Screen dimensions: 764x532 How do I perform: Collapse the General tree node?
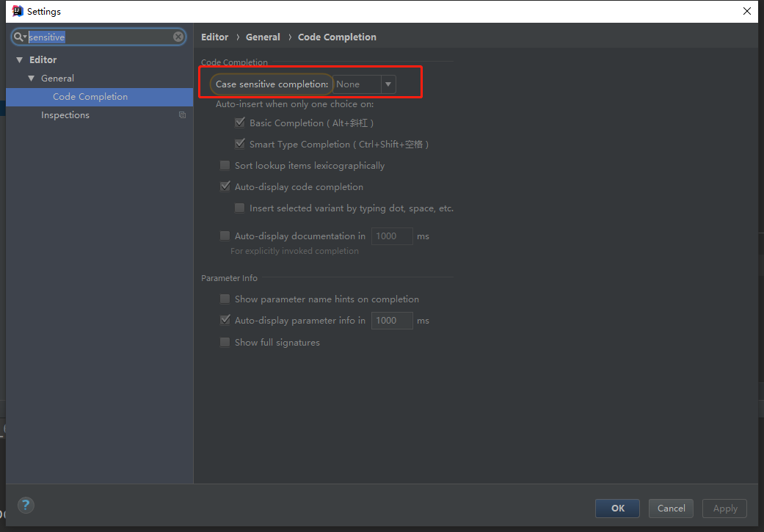32,79
